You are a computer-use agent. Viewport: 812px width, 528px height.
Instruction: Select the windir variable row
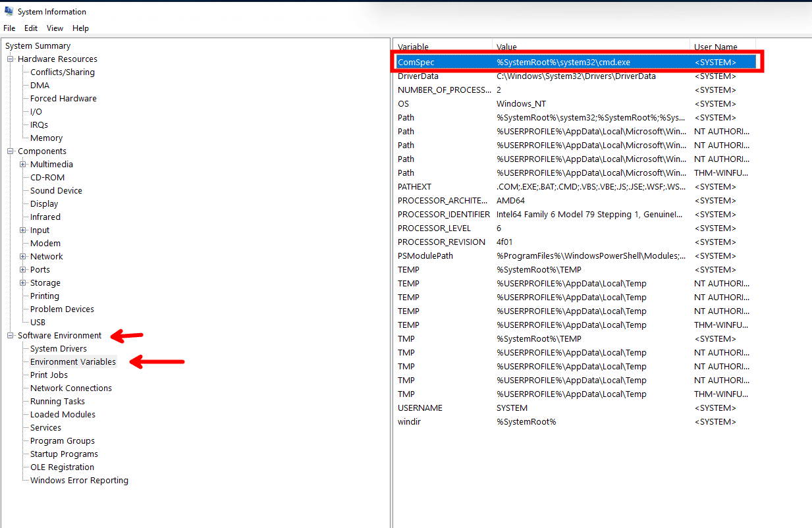point(409,422)
